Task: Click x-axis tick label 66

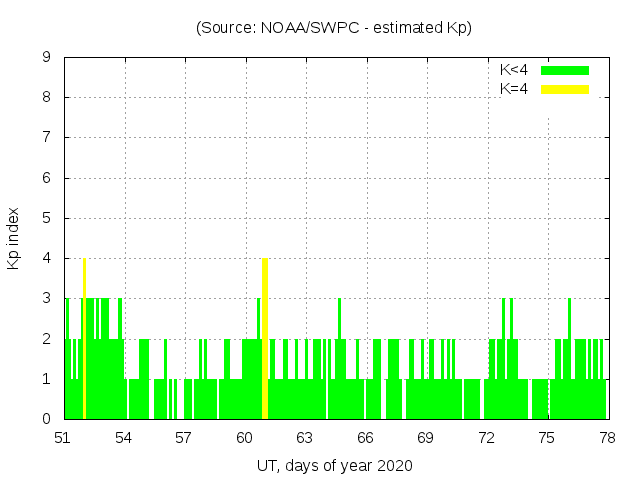Action: [365, 438]
